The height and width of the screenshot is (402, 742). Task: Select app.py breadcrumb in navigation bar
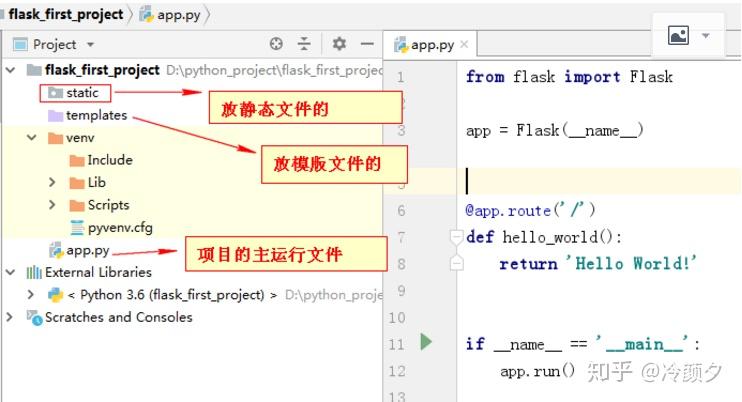tap(178, 15)
